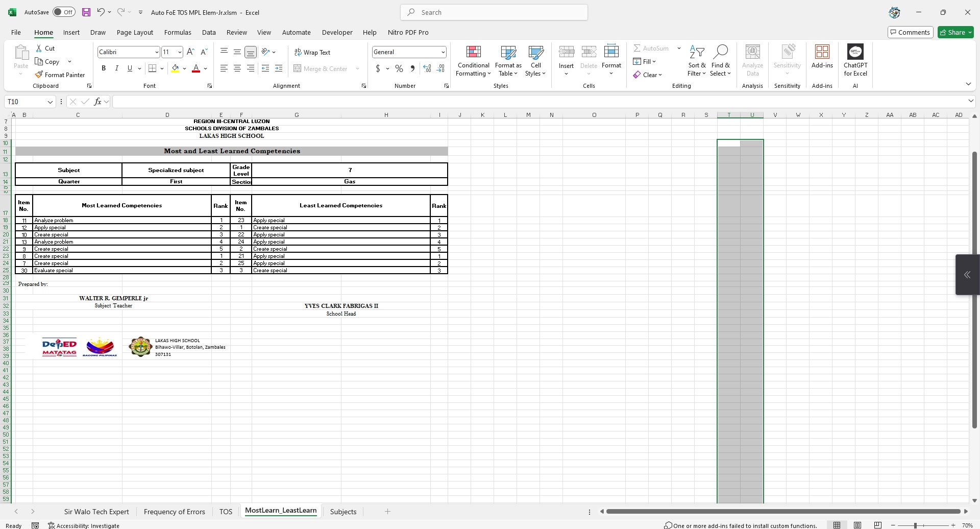This screenshot has height=529, width=980.
Task: Add a new sheet with plus button
Action: click(x=387, y=512)
